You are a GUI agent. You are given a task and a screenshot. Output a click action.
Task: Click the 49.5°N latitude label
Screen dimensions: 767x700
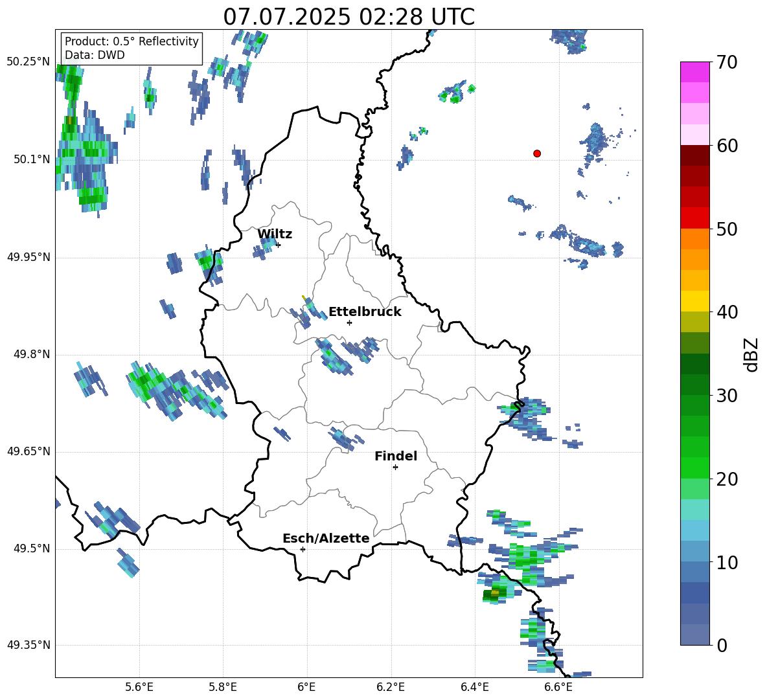[x=31, y=548]
